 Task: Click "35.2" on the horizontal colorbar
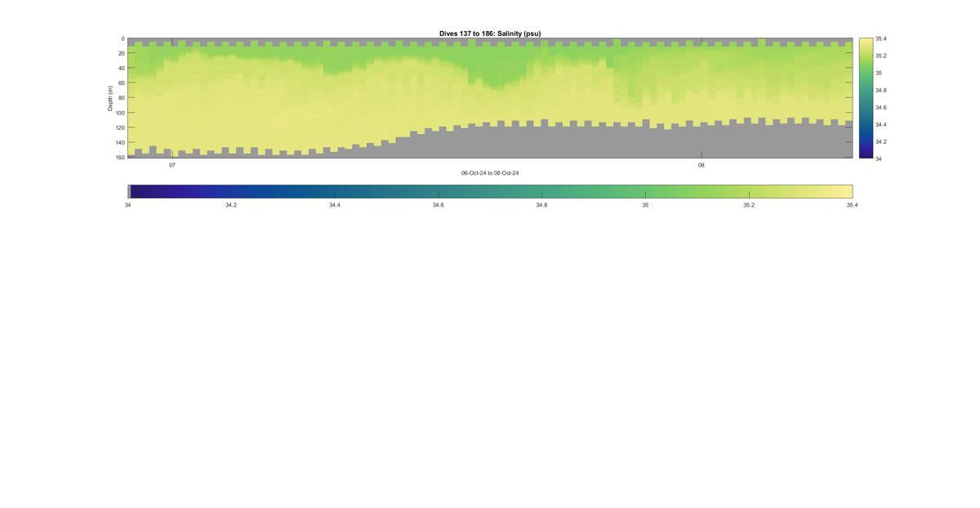pos(749,205)
